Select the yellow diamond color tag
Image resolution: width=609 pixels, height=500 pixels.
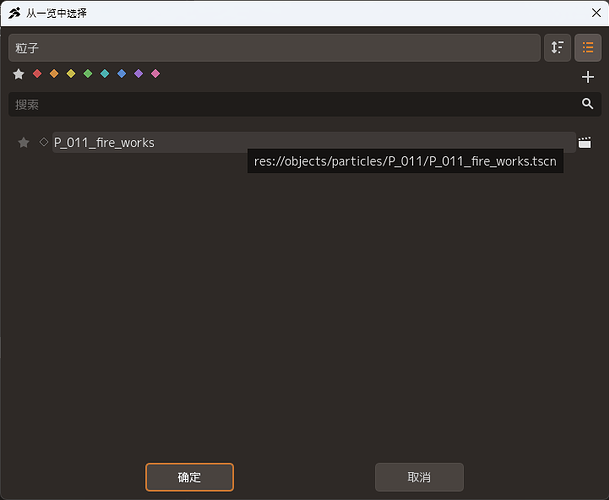(71, 73)
